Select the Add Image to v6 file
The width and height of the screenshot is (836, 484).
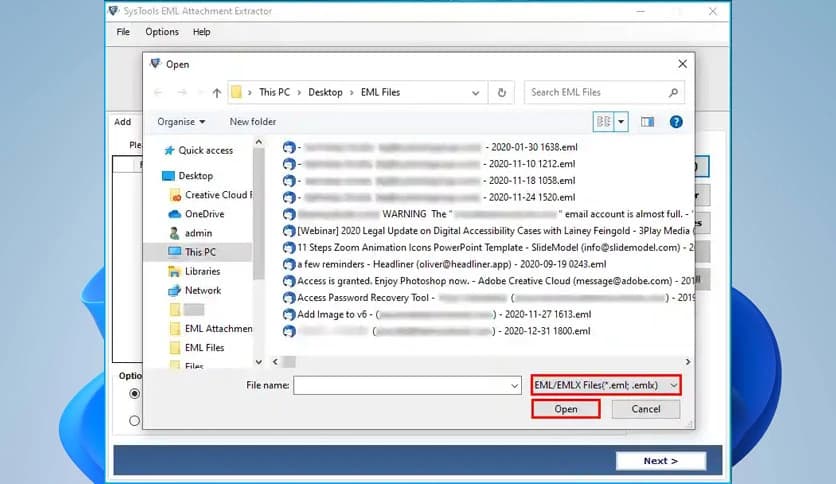point(437,314)
